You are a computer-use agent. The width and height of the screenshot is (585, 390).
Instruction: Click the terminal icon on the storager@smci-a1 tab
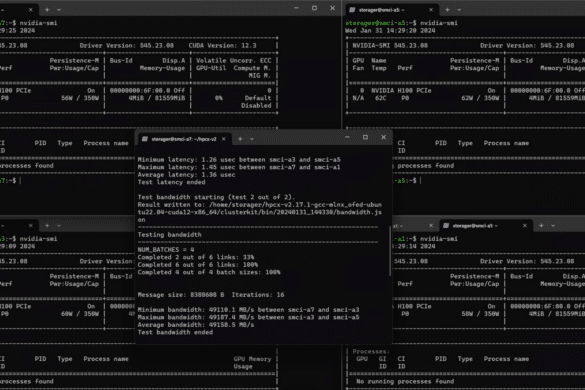click(x=446, y=226)
